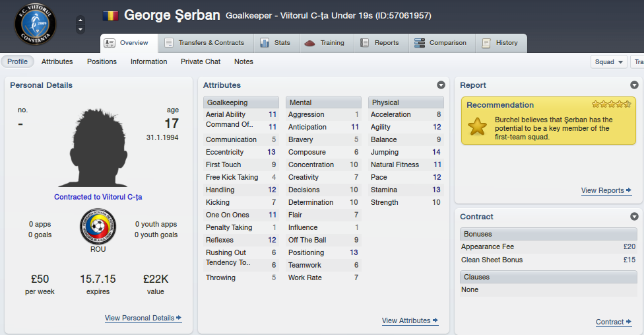Select the Positions sub-tab

(x=102, y=61)
